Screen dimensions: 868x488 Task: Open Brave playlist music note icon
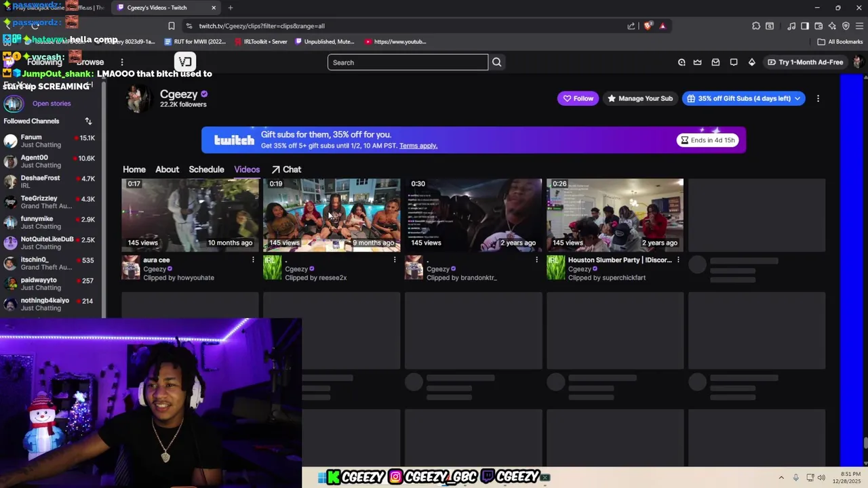coord(791,26)
